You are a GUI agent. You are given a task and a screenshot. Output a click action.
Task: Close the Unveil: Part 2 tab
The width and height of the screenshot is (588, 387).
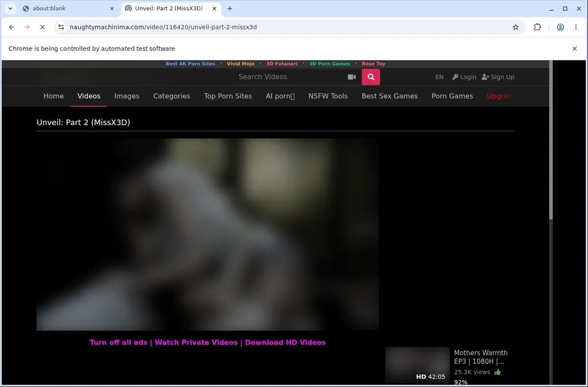[x=215, y=8]
